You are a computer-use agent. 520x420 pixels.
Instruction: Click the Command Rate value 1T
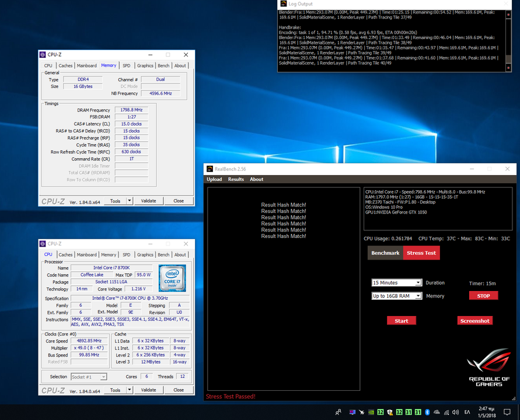pyautogui.click(x=131, y=159)
